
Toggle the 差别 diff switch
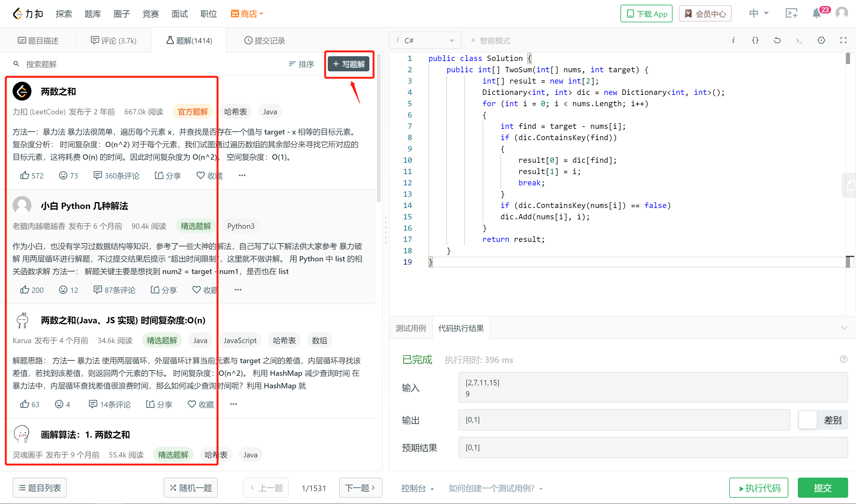click(x=808, y=420)
